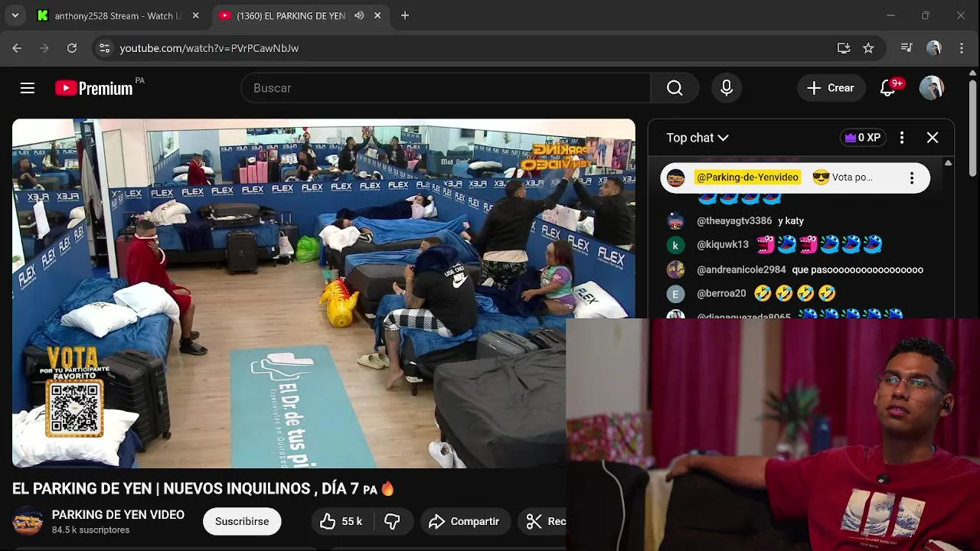The image size is (980, 551).
Task: Focus the Buscar search field
Action: coord(446,88)
